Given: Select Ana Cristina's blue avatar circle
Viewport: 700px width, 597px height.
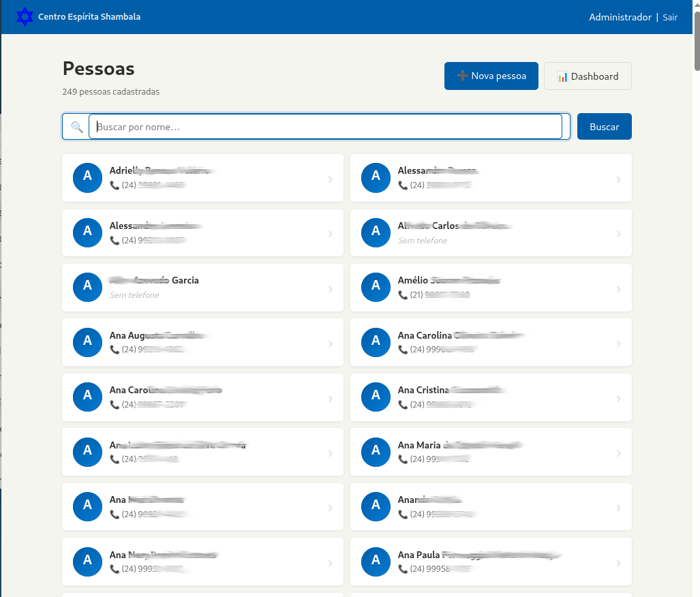Looking at the screenshot, I should (376, 397).
